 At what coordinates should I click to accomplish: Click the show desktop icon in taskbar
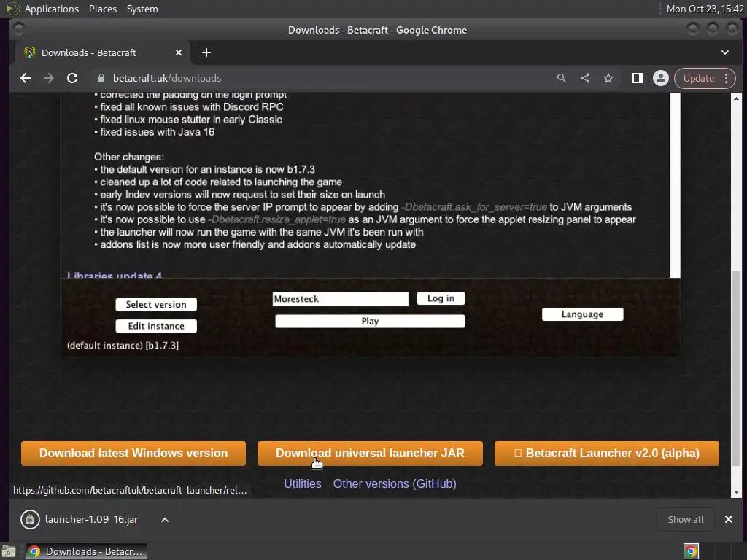pyautogui.click(x=9, y=551)
